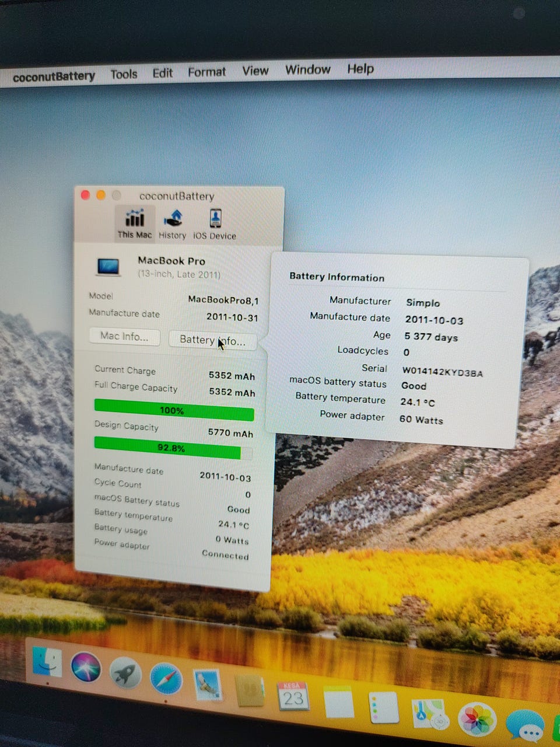Select the Loadcycles label in popover
Screen dimensions: 560x747
(x=362, y=351)
